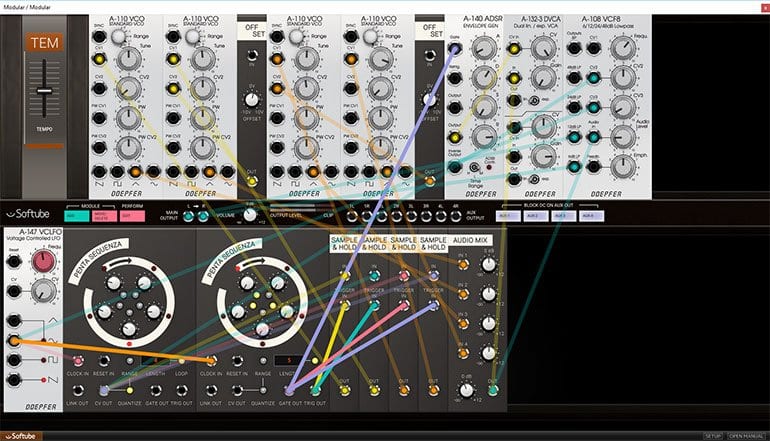Toggle first Penta Sequenza Quantize button
The width and height of the screenshot is (770, 441).
click(x=130, y=390)
